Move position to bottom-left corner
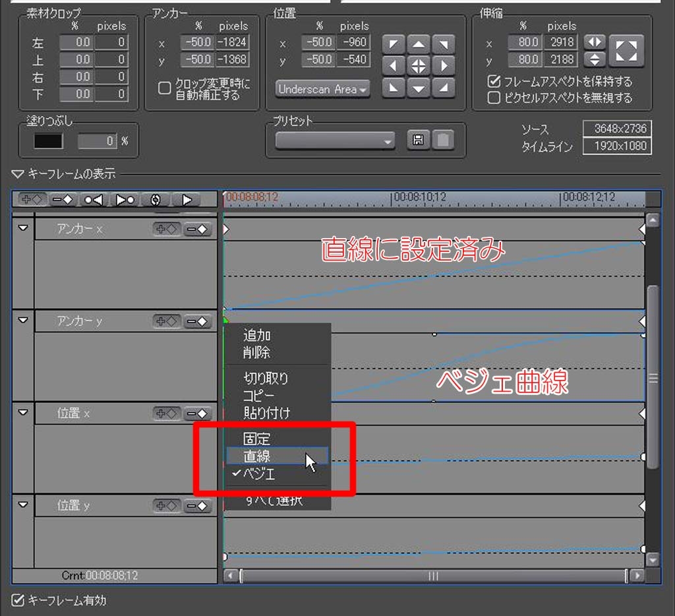The width and height of the screenshot is (675, 616). pos(394,88)
